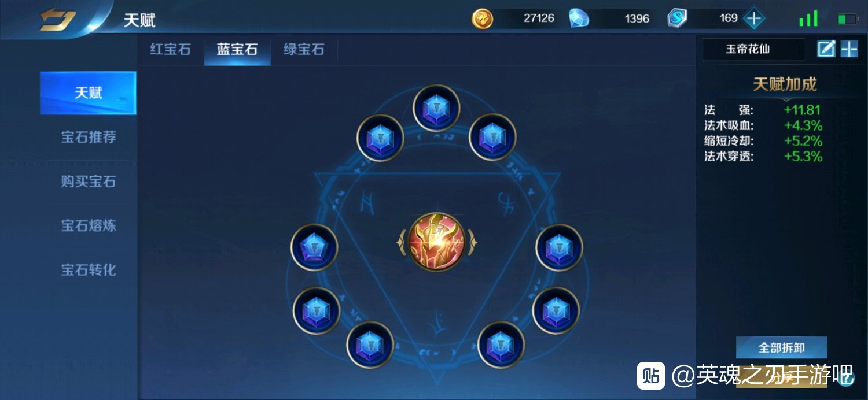Select the 天赋 sidebar button
Screen dimensions: 868x400
[x=88, y=93]
